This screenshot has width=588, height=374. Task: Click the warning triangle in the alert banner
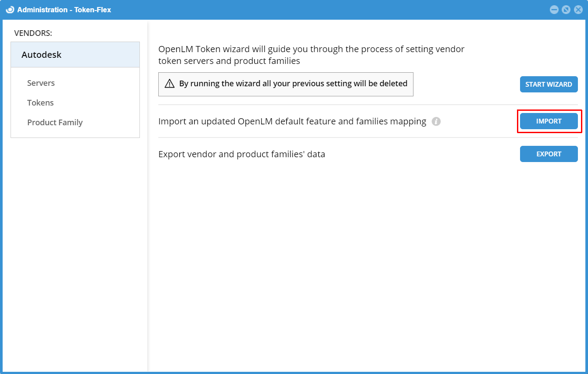pos(170,83)
